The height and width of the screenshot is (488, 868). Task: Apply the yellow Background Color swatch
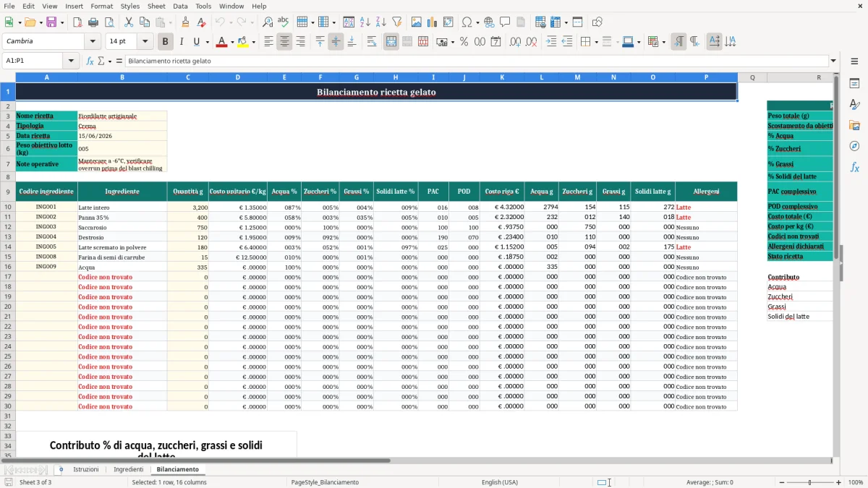tap(243, 42)
